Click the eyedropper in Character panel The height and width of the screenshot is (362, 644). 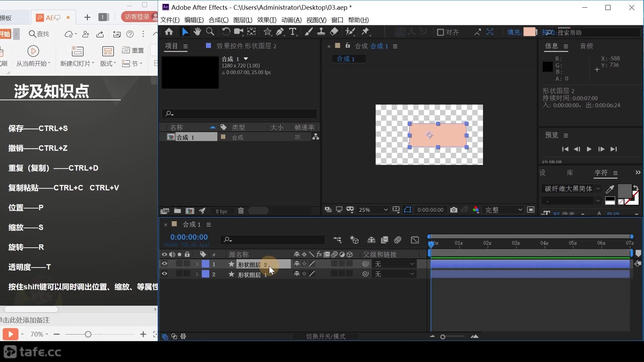[610, 189]
